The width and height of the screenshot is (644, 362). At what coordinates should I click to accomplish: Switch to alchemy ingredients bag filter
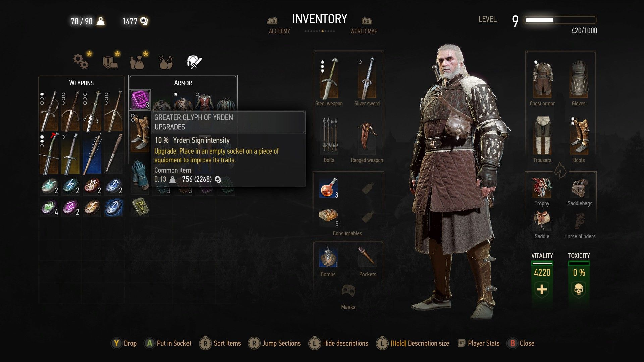[x=138, y=62]
